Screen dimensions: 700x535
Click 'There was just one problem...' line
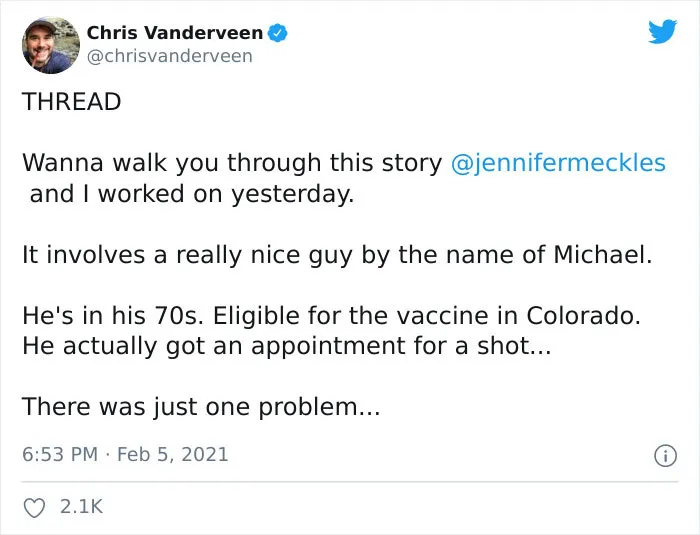[x=201, y=407]
